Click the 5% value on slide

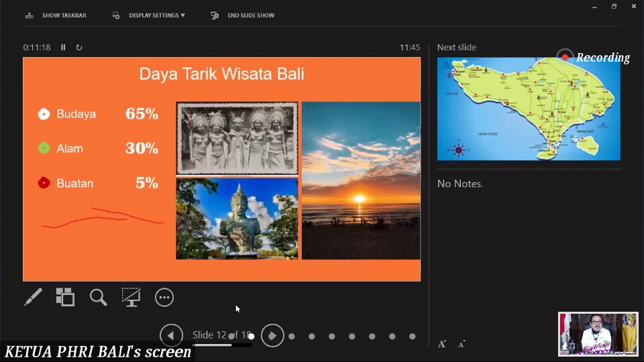tap(147, 182)
